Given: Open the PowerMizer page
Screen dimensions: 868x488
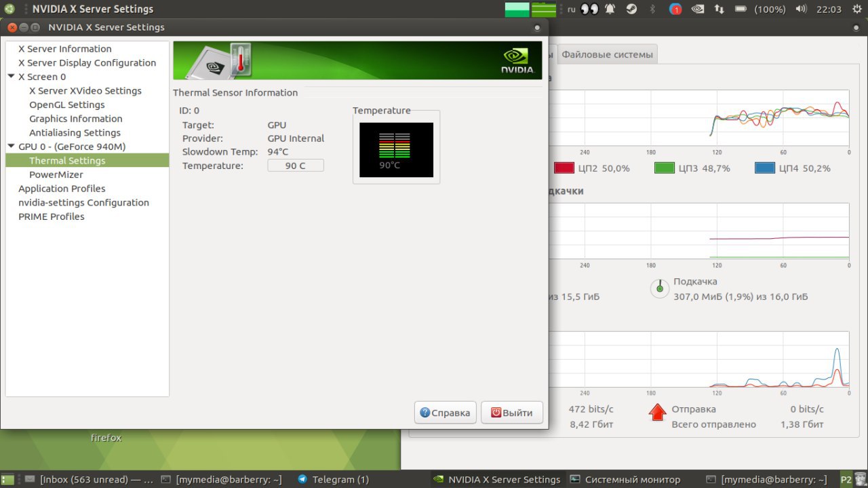Looking at the screenshot, I should [56, 174].
